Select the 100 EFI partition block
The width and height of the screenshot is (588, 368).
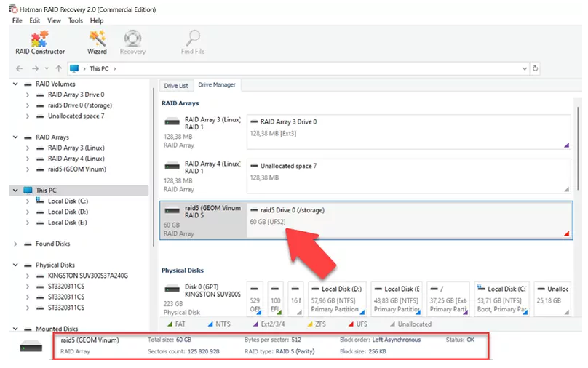click(x=275, y=299)
